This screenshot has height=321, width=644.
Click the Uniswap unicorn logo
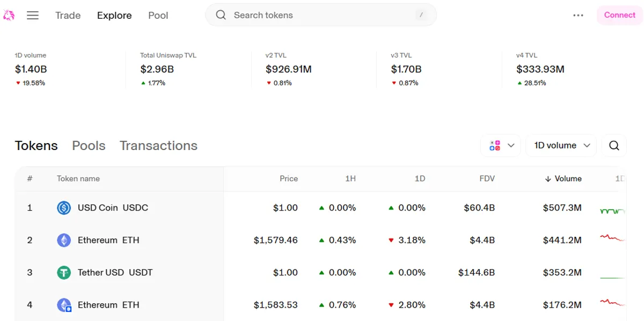coord(9,15)
